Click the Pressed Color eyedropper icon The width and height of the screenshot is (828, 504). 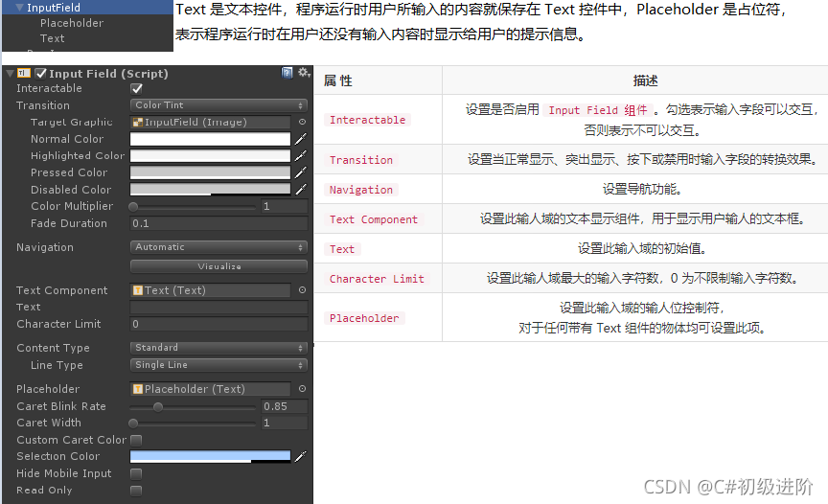pyautogui.click(x=300, y=172)
